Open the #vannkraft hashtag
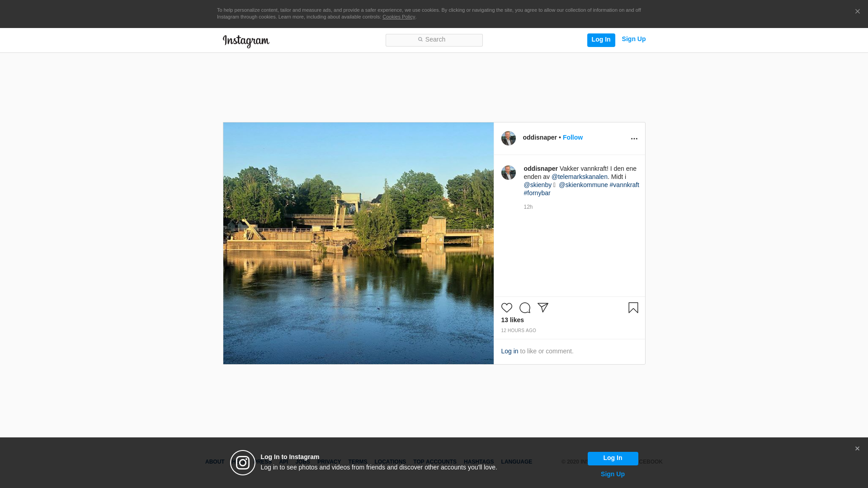This screenshot has width=868, height=488. (624, 185)
